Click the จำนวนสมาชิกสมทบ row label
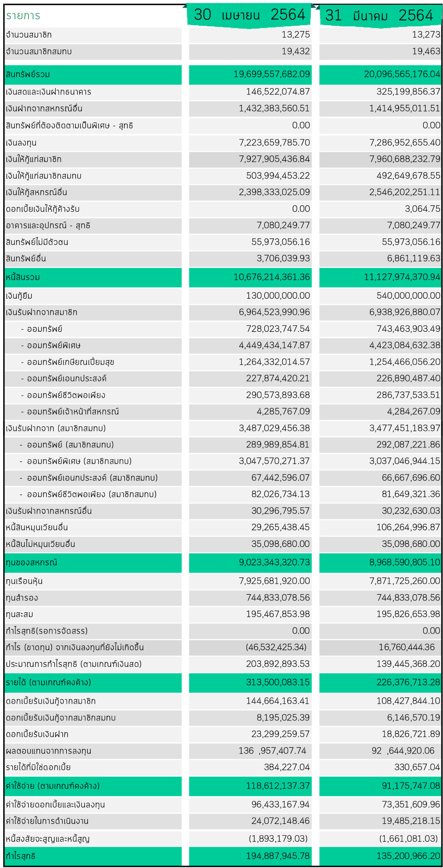 [x=39, y=51]
